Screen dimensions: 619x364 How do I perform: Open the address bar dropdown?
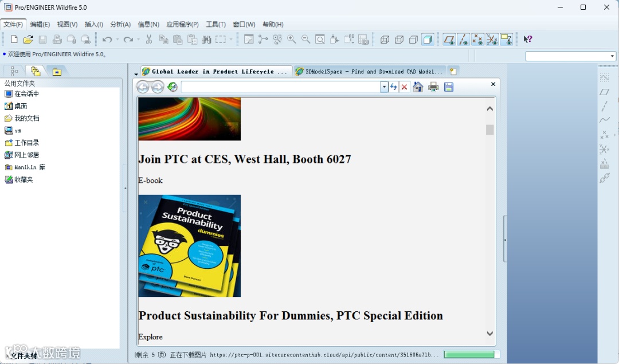[x=384, y=87]
